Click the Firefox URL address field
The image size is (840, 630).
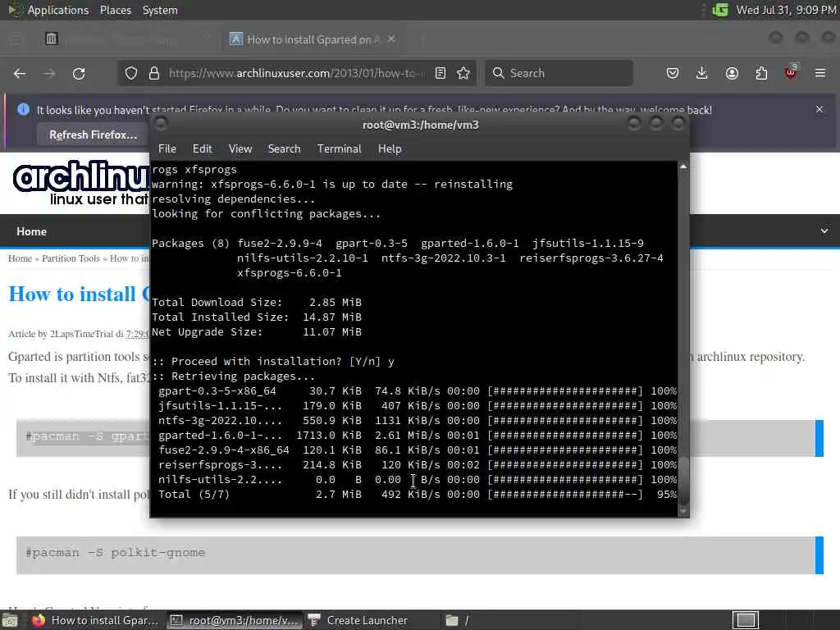[294, 73]
